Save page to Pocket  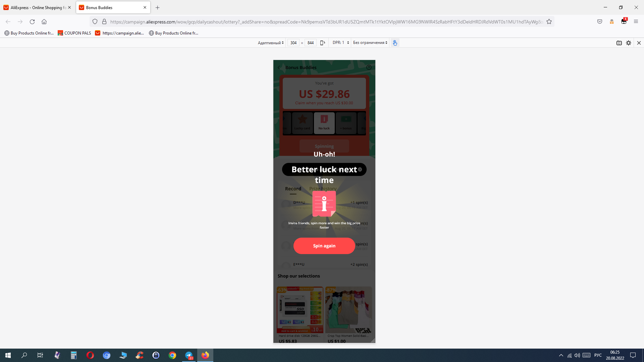coord(600,22)
